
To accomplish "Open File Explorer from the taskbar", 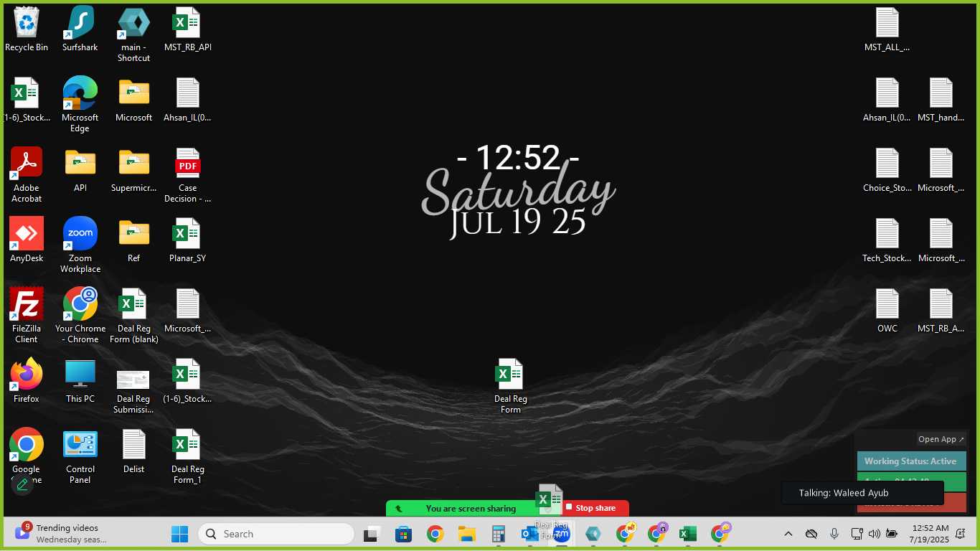I will [x=467, y=534].
